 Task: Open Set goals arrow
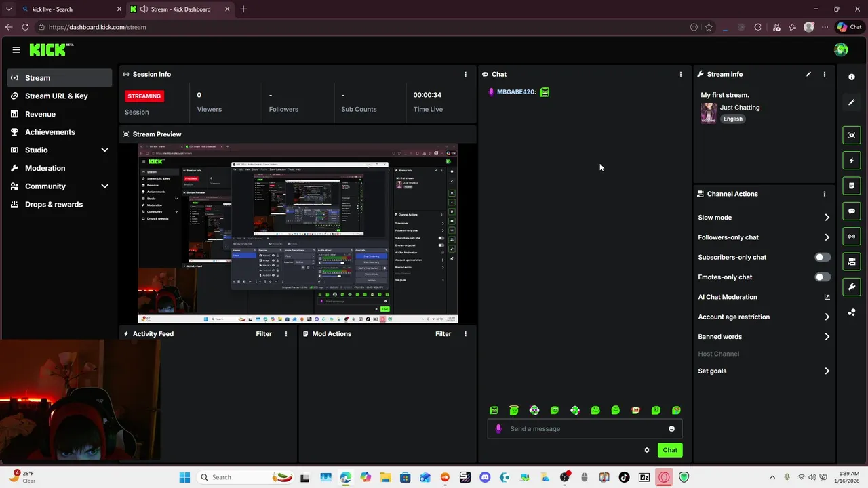pos(827,371)
